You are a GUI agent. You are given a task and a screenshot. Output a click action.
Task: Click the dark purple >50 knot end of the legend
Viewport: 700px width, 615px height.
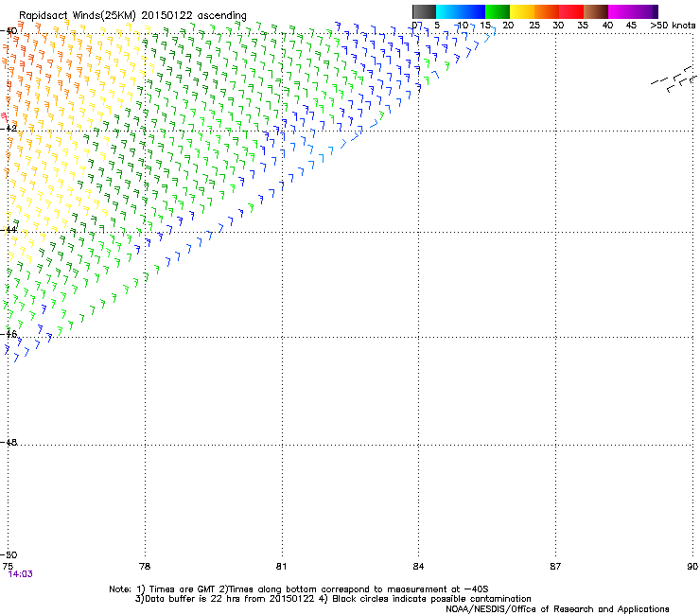(x=655, y=11)
